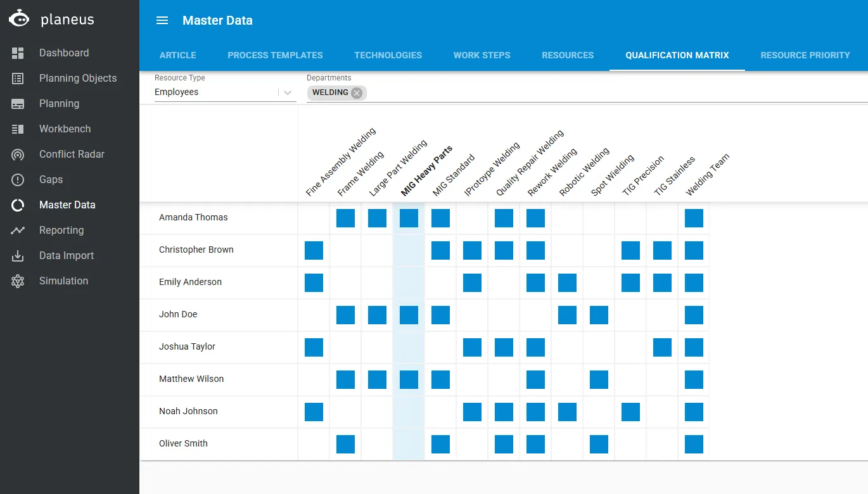Go to the Resources tab

point(568,55)
